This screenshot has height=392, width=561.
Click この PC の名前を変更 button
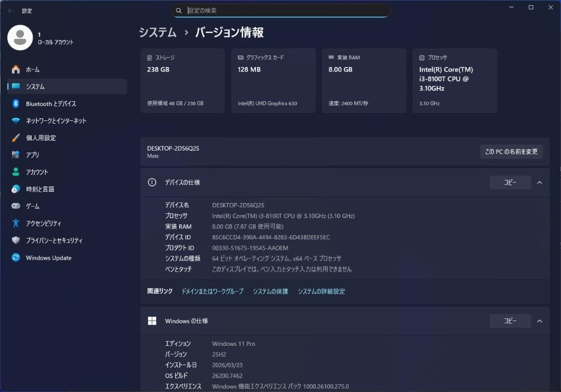pyautogui.click(x=511, y=152)
